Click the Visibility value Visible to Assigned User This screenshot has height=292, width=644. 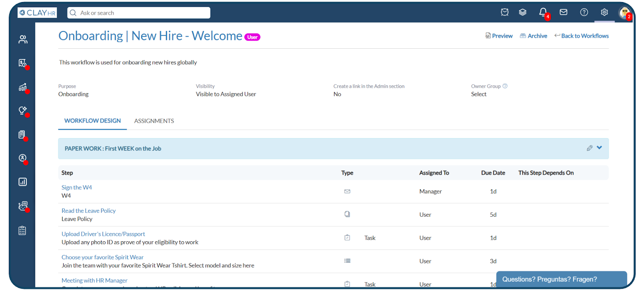pos(226,94)
